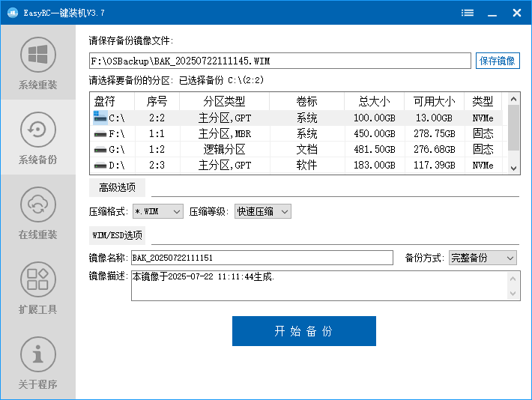This screenshot has height=400, width=532.
Task: Click the 13.00GB available size cell
Action: 435,118
